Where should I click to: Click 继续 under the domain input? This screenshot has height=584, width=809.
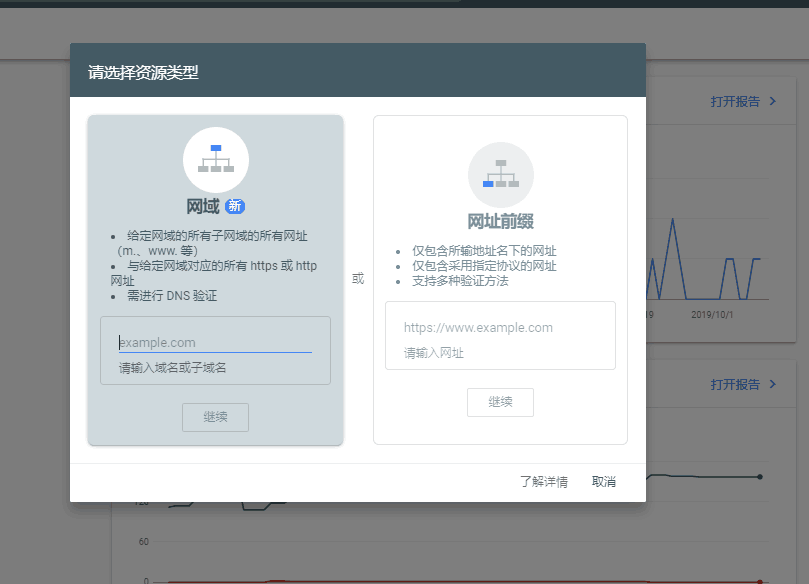coord(215,417)
